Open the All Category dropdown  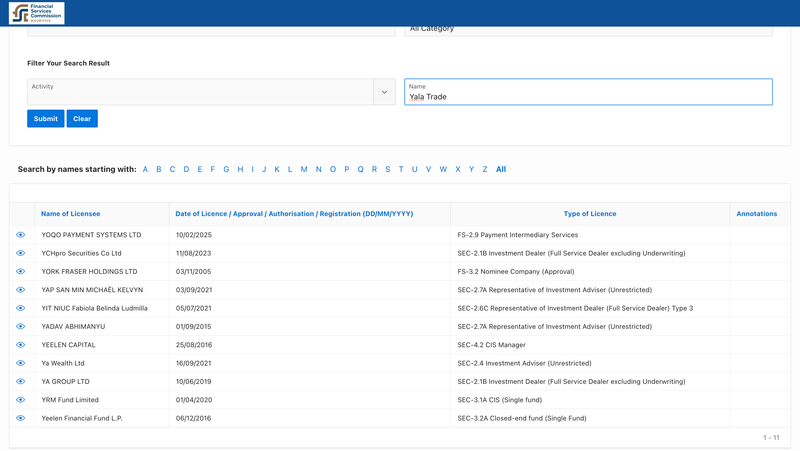pos(588,30)
